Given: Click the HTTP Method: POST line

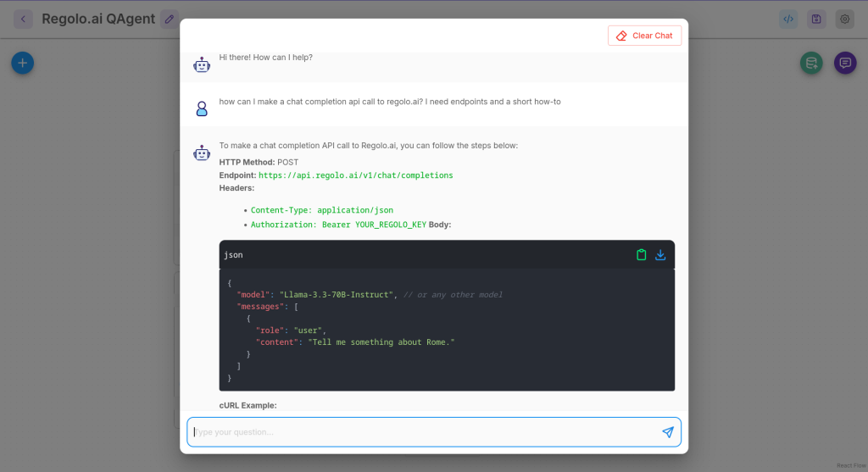Looking at the screenshot, I should click(x=259, y=162).
